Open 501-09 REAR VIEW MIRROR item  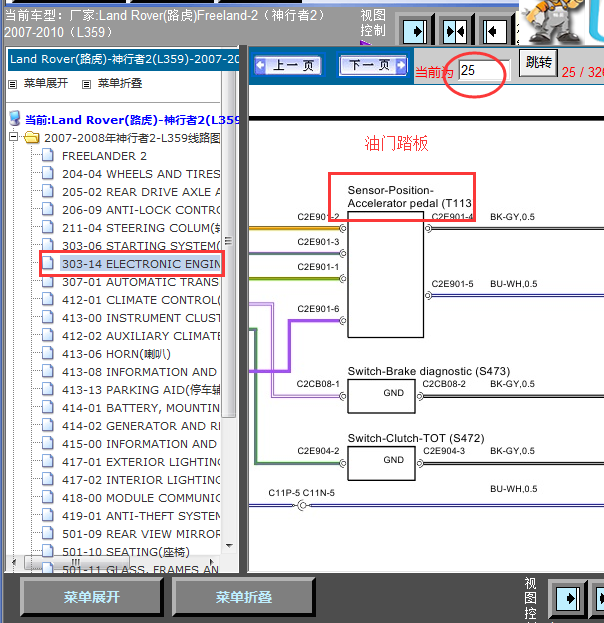(141, 534)
